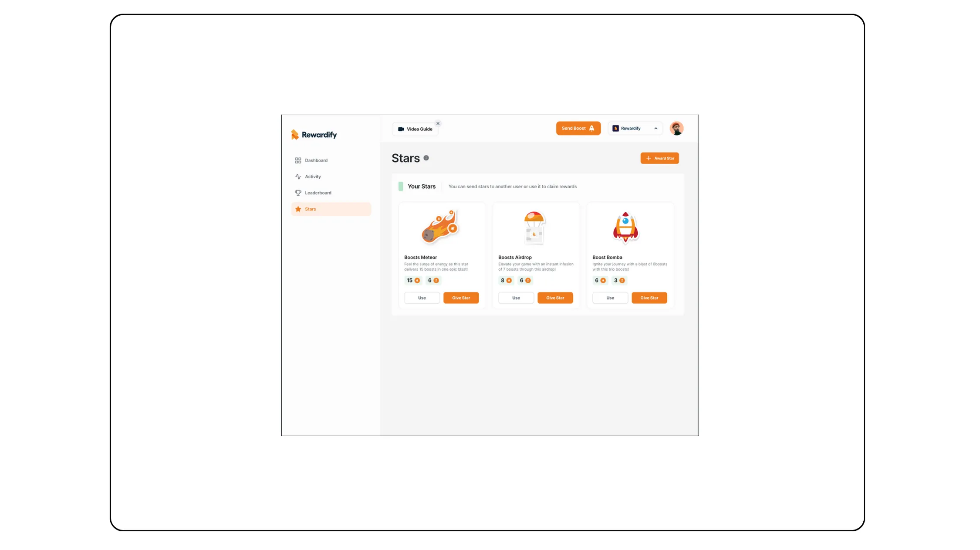Viewport: 980px width, 550px height.
Task: Use the Boosts Meteor star
Action: tap(422, 298)
